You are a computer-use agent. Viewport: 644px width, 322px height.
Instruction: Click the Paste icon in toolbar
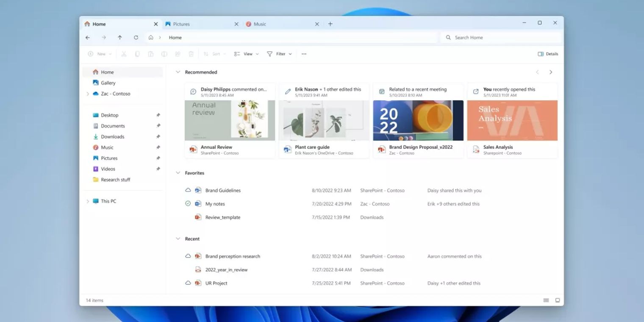click(x=150, y=54)
